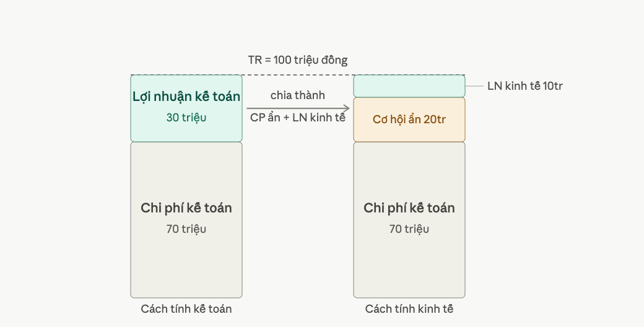
Task: Click '70 triệu' in the left column
Action: (x=186, y=229)
